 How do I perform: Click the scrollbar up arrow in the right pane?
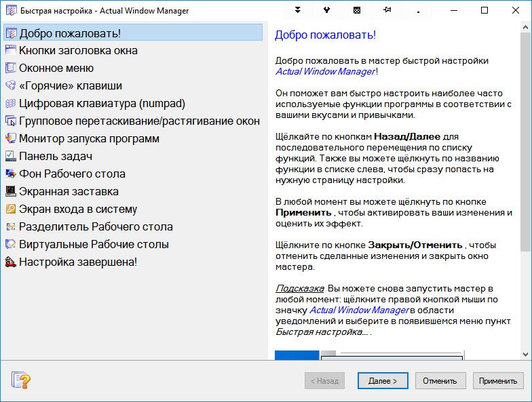click(525, 27)
